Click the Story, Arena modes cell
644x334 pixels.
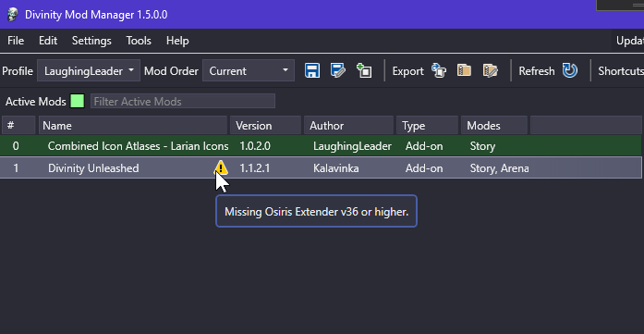(x=499, y=168)
